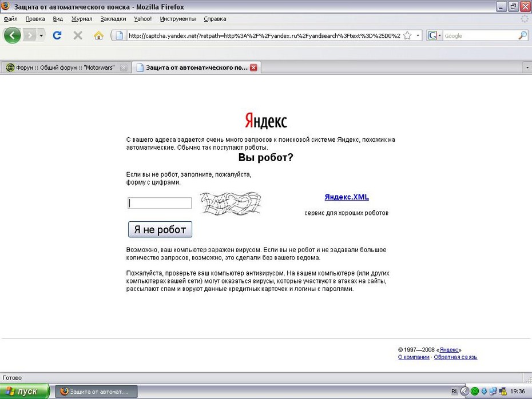532x399 pixels.
Task: Open the Правка menu
Action: 35,19
